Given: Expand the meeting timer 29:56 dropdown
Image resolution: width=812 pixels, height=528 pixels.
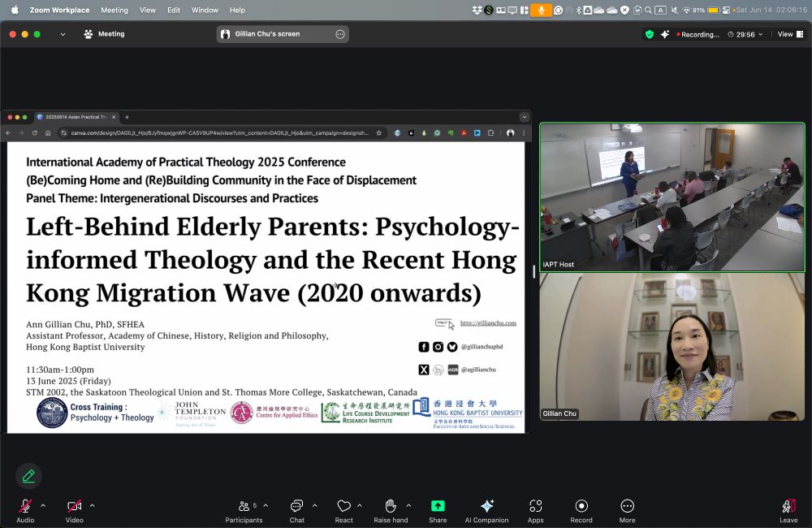Looking at the screenshot, I should pos(745,34).
